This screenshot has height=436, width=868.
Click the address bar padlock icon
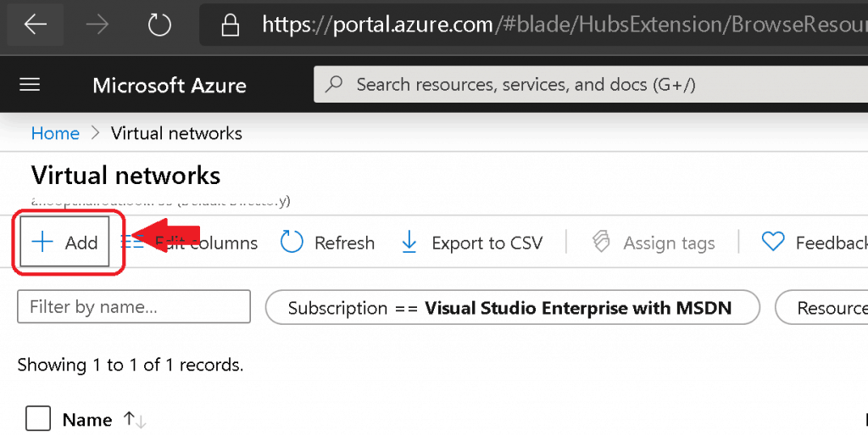click(231, 25)
